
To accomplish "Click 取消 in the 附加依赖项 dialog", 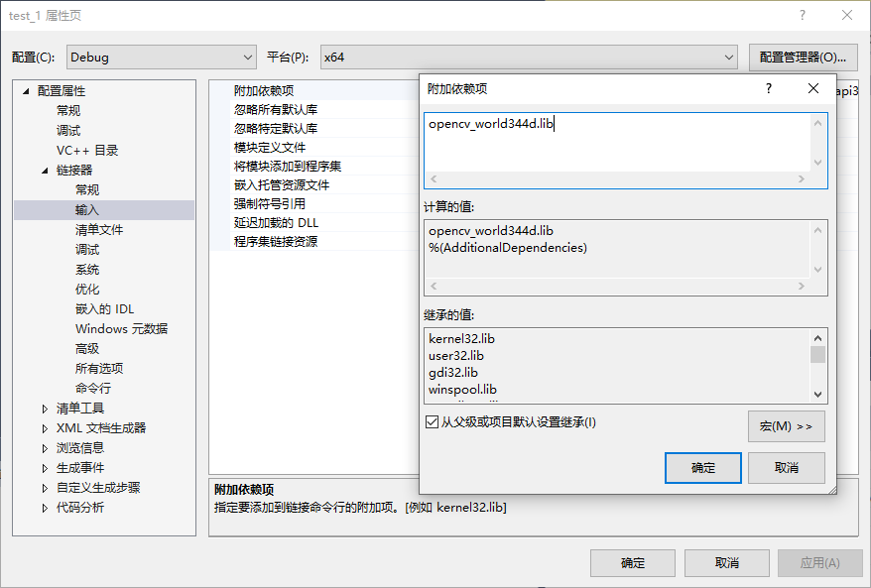I will (x=786, y=468).
